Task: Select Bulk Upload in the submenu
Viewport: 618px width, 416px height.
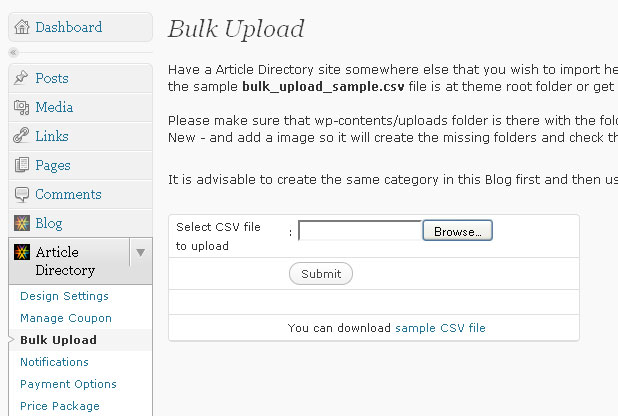Action: coord(58,340)
